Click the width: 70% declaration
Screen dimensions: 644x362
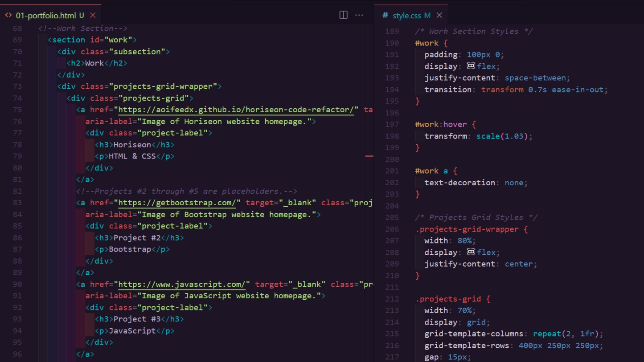click(450, 310)
